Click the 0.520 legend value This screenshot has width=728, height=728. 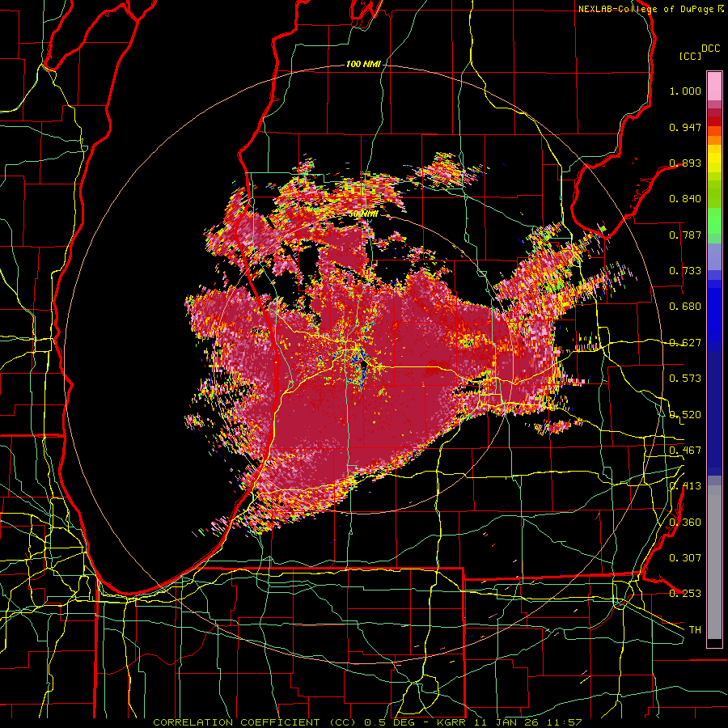(685, 415)
